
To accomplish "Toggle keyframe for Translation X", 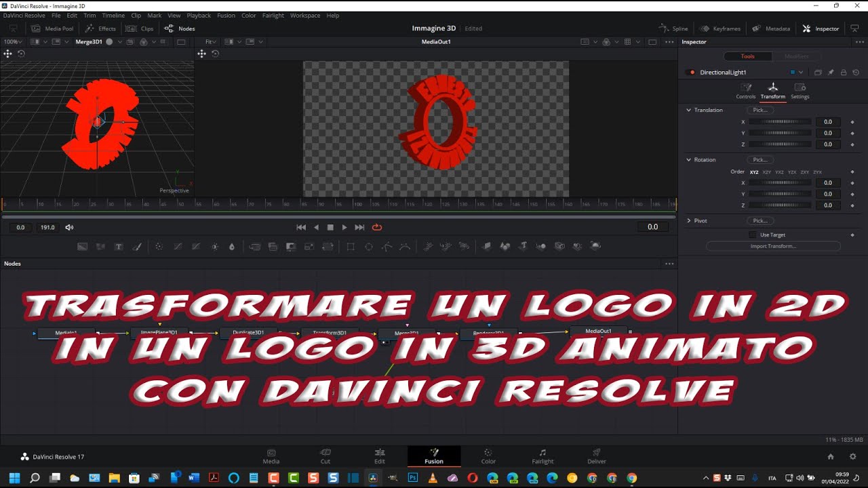I will pyautogui.click(x=852, y=122).
